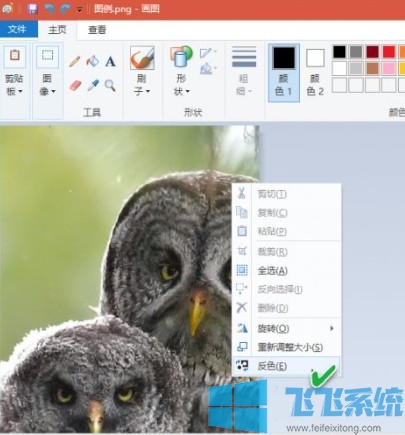Click the Shapes gallery icon

(x=181, y=57)
